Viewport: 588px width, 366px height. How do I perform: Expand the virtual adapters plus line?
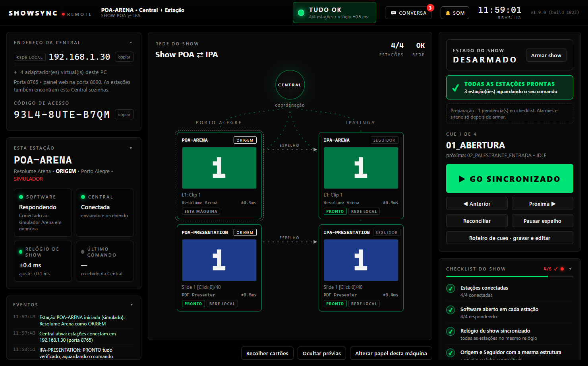pyautogui.click(x=60, y=72)
